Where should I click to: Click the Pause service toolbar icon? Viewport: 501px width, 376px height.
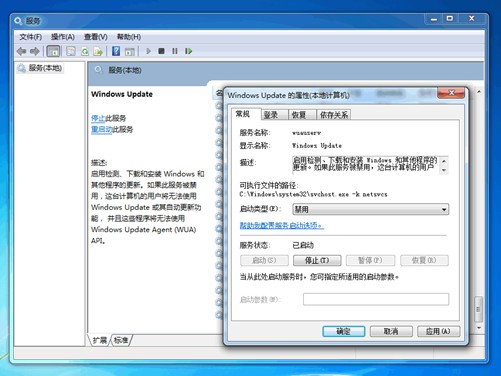[x=175, y=51]
